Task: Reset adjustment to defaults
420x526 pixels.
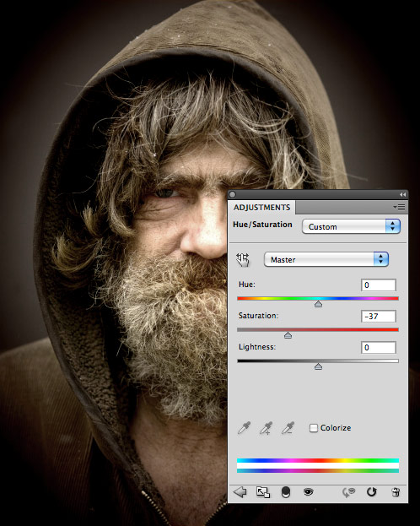Action: pyautogui.click(x=371, y=492)
